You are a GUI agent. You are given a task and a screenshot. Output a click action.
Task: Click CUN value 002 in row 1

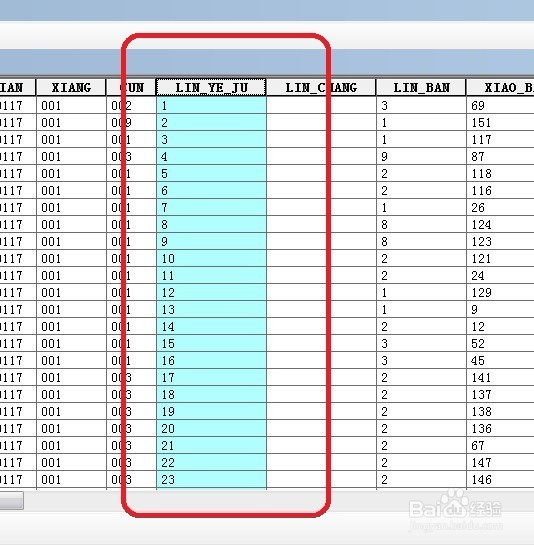131,105
